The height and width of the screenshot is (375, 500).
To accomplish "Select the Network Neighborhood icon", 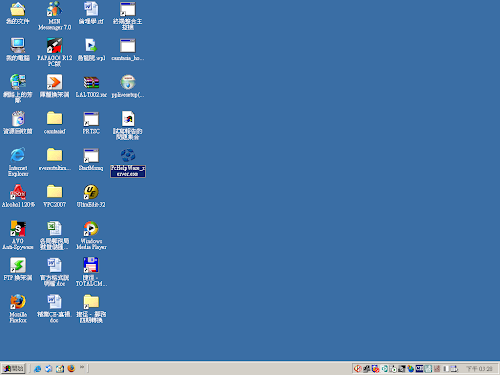I will point(18,82).
